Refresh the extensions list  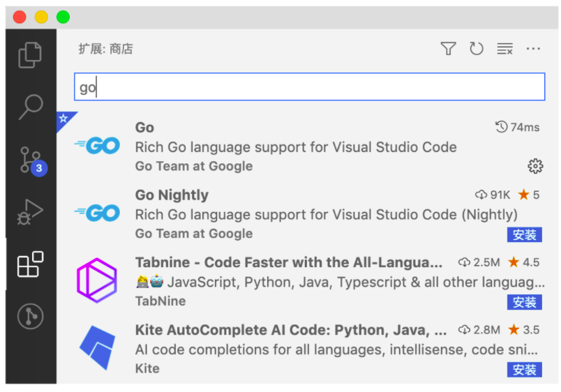(x=477, y=49)
